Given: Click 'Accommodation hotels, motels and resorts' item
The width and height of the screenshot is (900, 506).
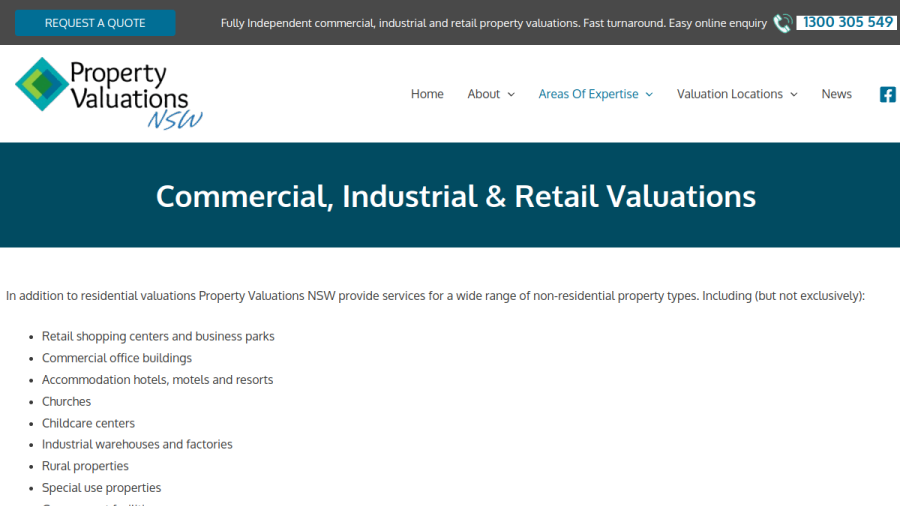Looking at the screenshot, I should click(157, 380).
